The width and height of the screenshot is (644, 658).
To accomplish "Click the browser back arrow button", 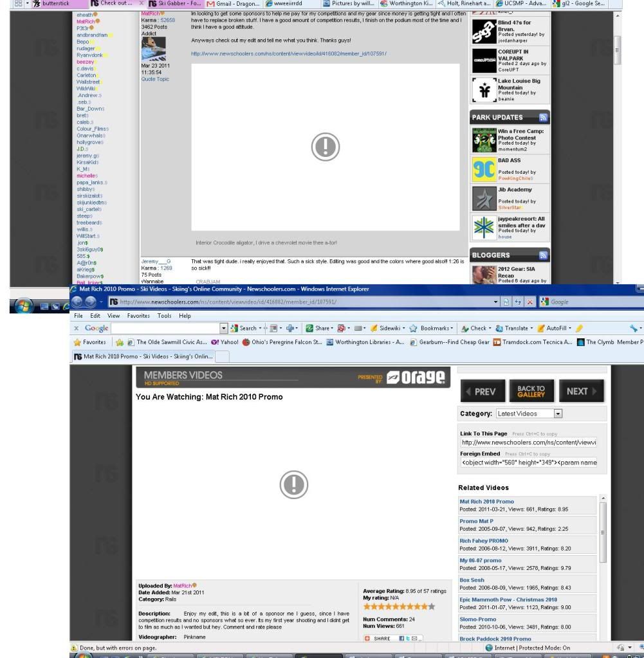I will [x=83, y=302].
